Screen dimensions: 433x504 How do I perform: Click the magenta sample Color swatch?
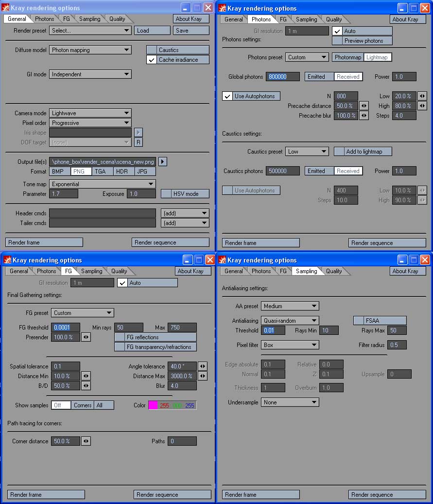tap(153, 405)
